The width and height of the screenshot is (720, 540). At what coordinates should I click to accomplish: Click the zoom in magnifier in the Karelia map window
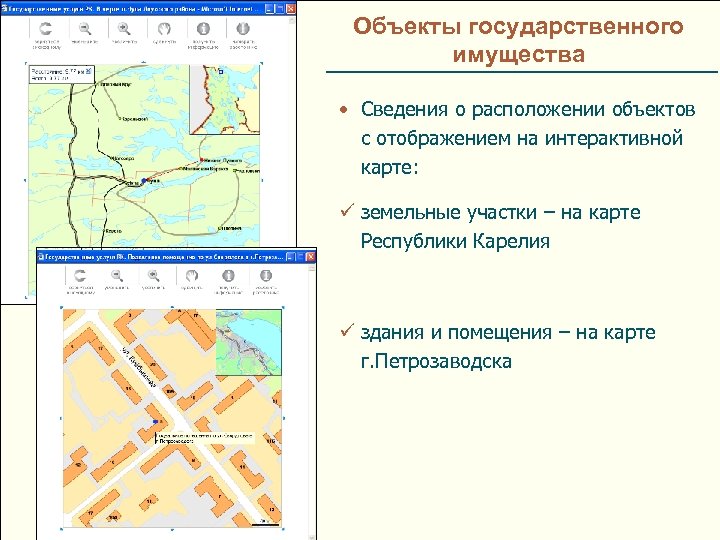point(124,29)
